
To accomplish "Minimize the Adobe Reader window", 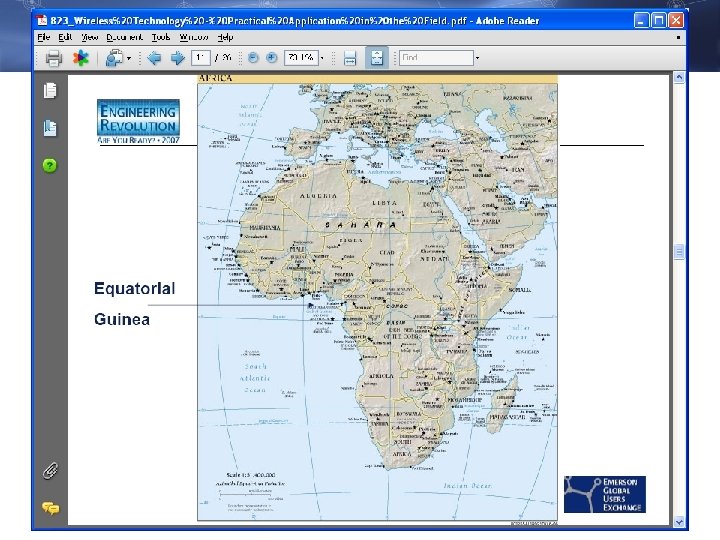I will [x=641, y=20].
